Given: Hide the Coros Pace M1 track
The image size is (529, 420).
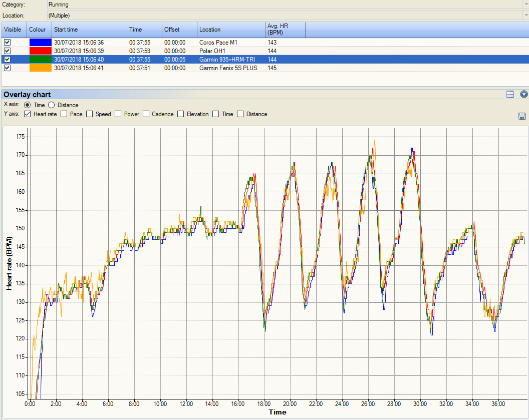Looking at the screenshot, I should click(x=8, y=43).
